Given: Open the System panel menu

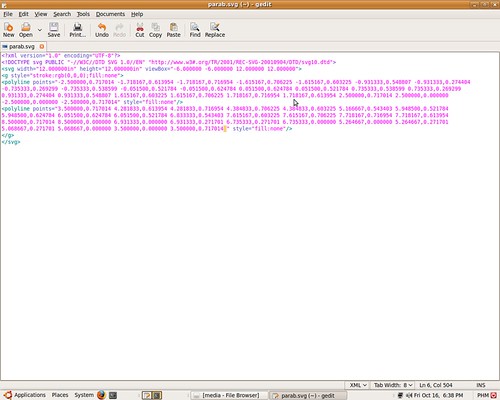Looking at the screenshot, I should (x=84, y=395).
